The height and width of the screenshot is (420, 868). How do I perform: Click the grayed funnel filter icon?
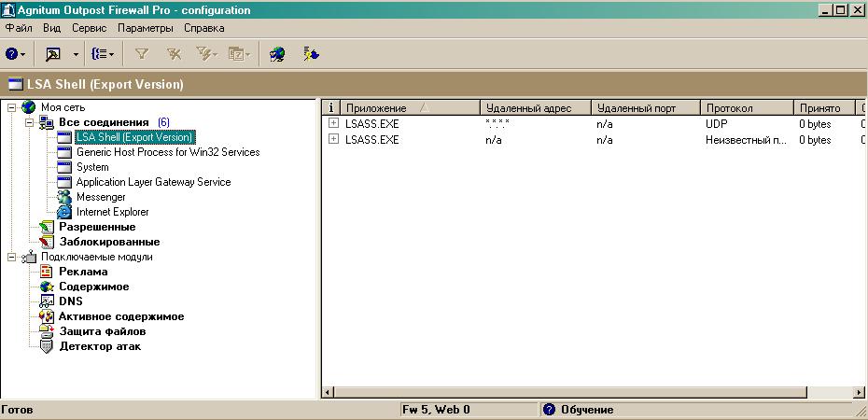142,54
